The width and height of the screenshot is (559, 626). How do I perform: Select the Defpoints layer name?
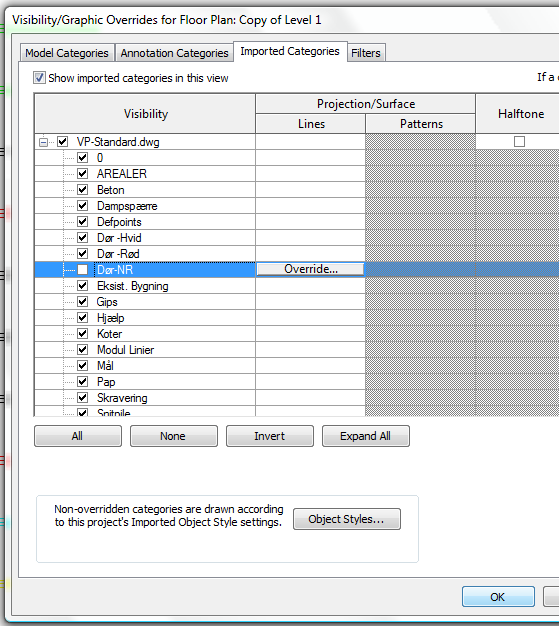[x=119, y=222]
